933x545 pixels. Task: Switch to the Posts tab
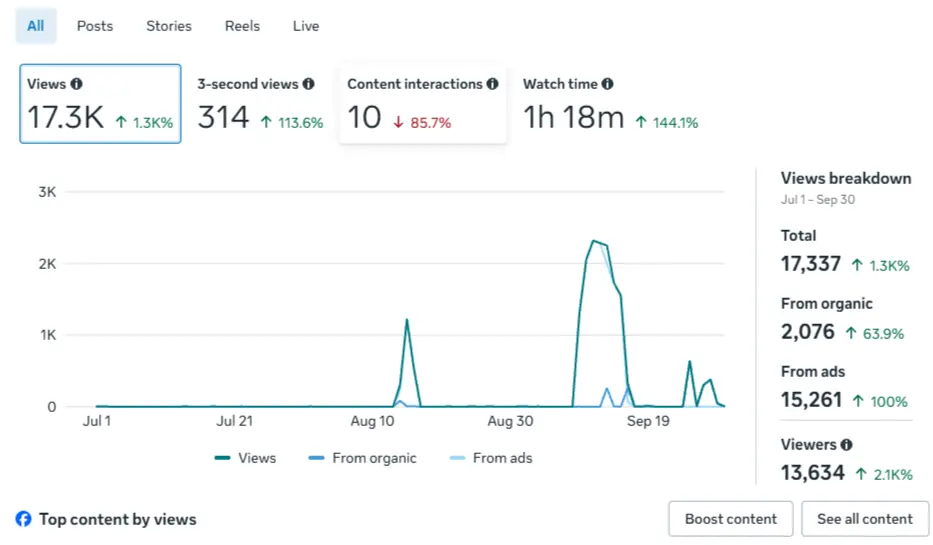coord(95,26)
